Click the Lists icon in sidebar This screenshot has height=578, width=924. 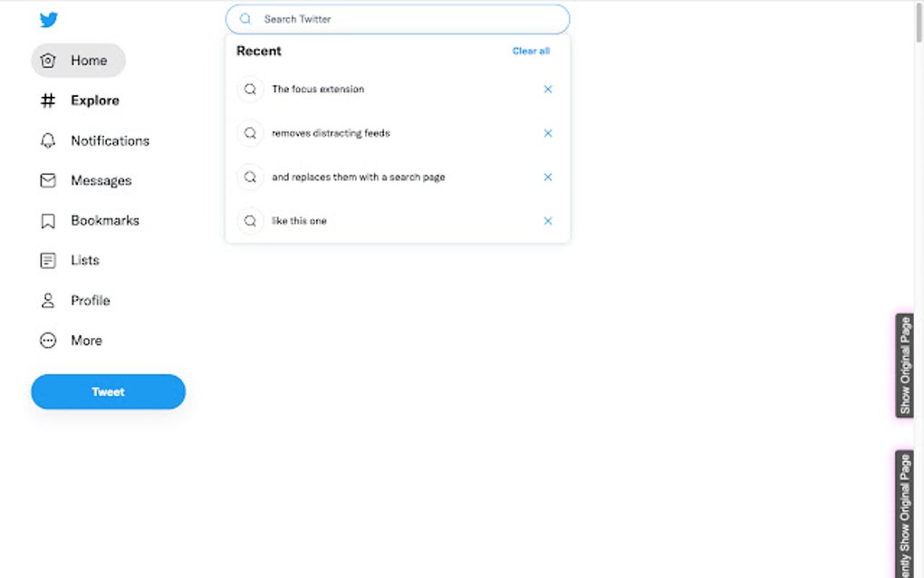coord(48,260)
